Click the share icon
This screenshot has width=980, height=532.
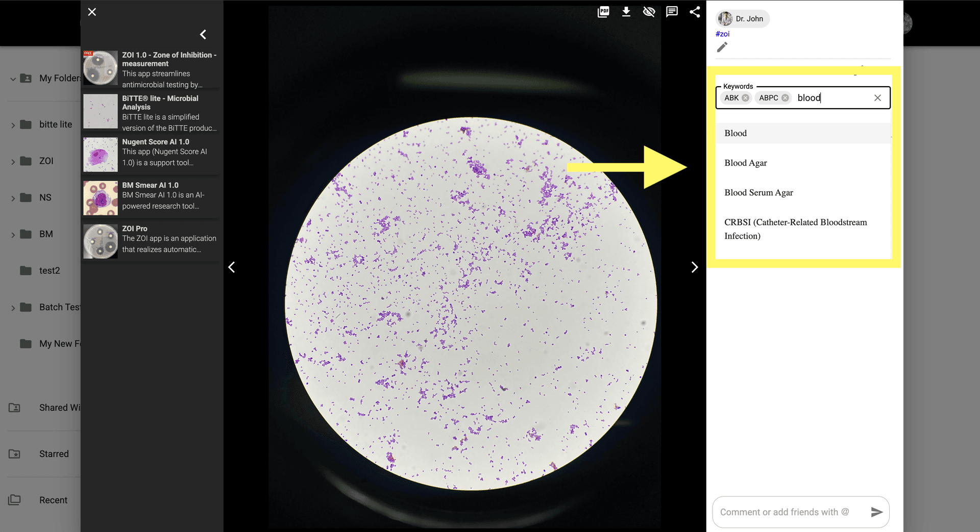(x=695, y=12)
